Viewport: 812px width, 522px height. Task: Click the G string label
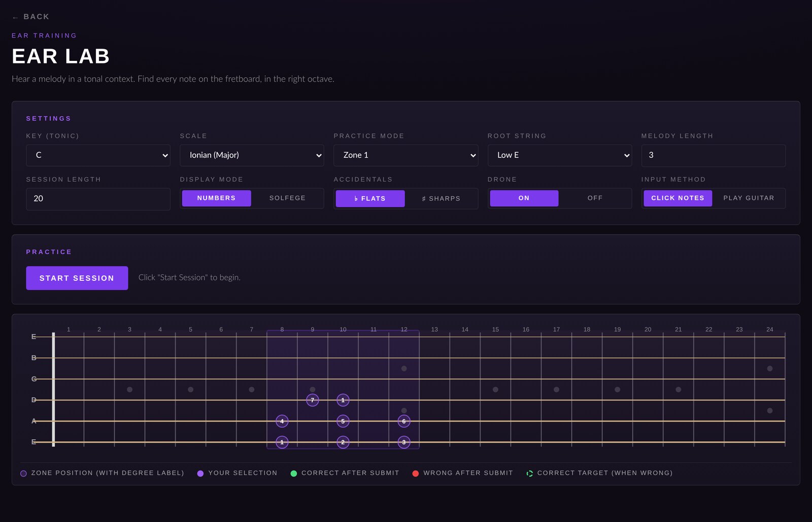tap(34, 379)
